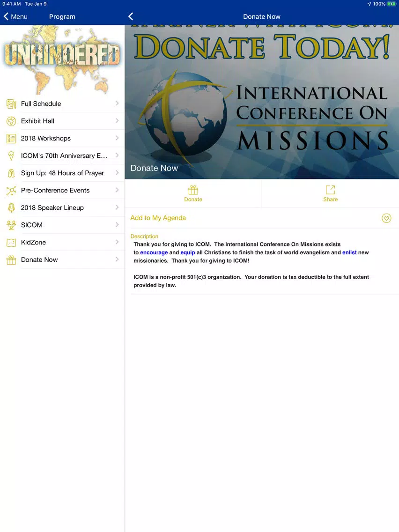Tap the Donate Today banner image
Viewport: 399px width, 532px height.
coord(262,102)
